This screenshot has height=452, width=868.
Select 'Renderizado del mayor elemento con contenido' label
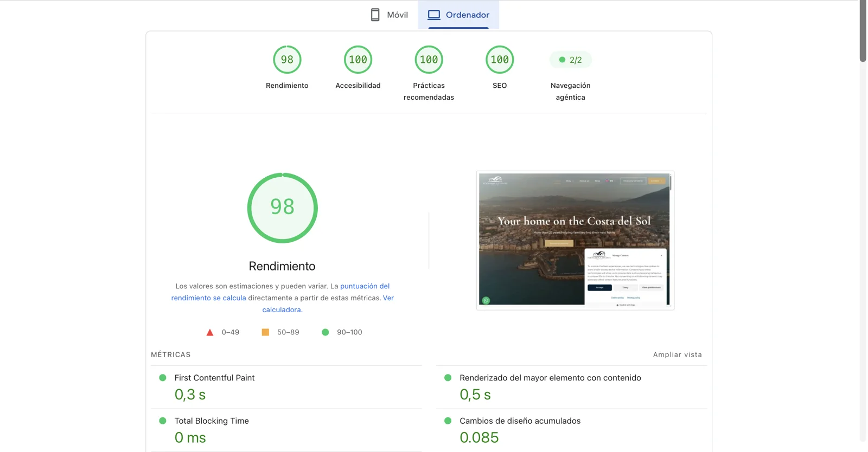tap(550, 378)
